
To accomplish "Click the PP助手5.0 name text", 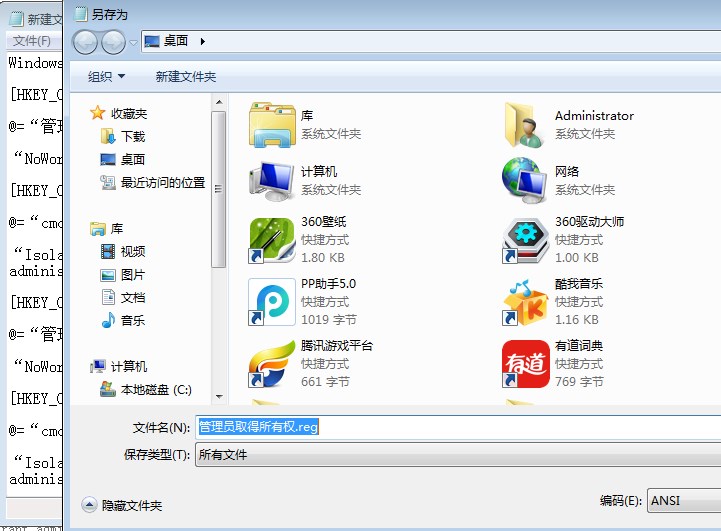I will coord(328,284).
